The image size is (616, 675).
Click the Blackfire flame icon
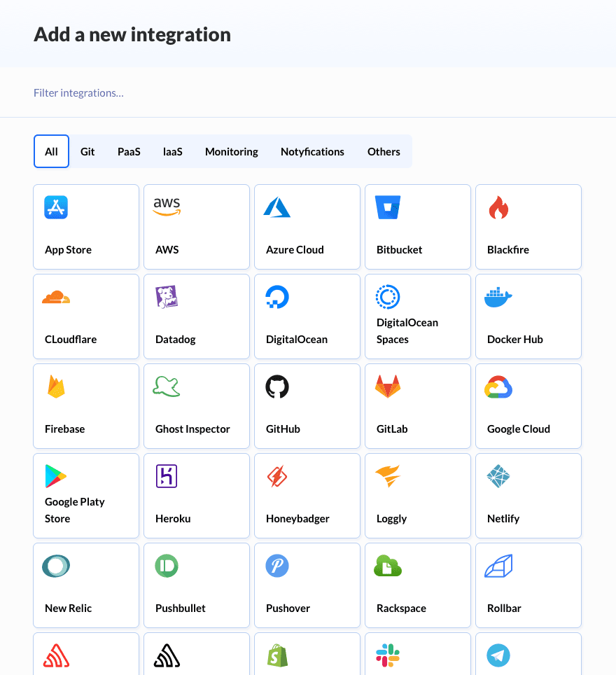(498, 207)
